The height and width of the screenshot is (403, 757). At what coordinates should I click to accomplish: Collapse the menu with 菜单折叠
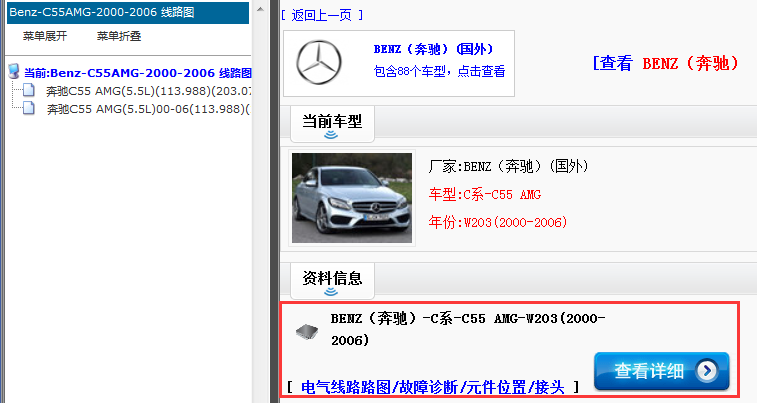pyautogui.click(x=119, y=36)
